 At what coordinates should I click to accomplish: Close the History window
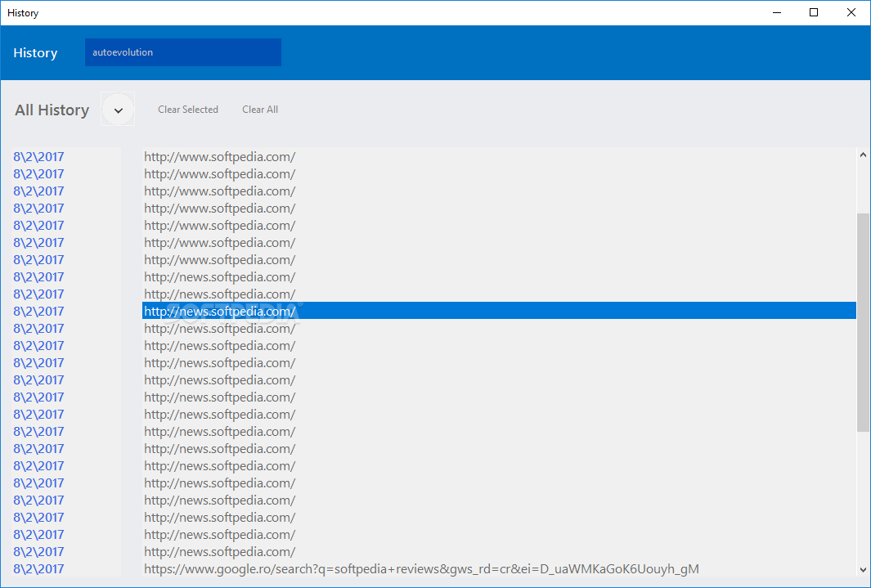851,12
